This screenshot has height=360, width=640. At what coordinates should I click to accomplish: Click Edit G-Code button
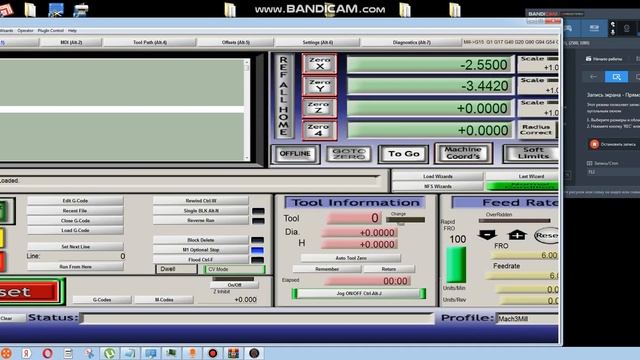[75, 201]
